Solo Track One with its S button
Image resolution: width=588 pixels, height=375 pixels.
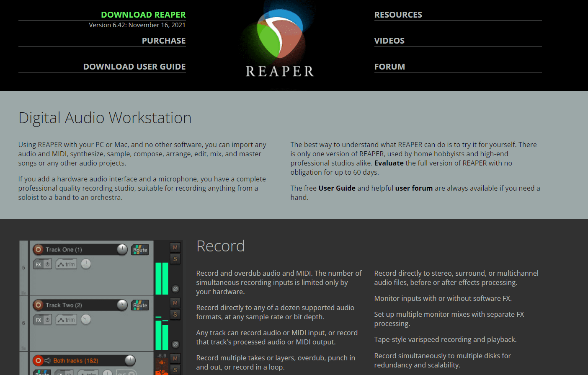(x=175, y=259)
